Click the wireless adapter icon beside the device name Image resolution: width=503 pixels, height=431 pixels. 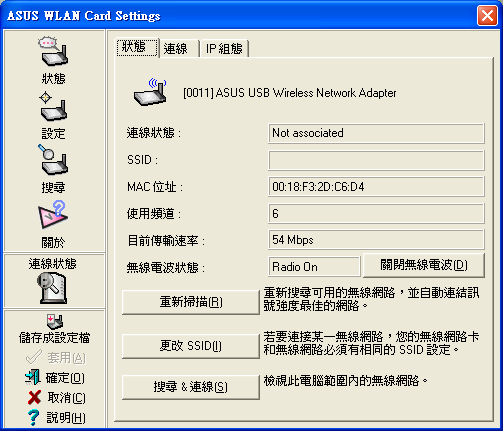pos(150,92)
